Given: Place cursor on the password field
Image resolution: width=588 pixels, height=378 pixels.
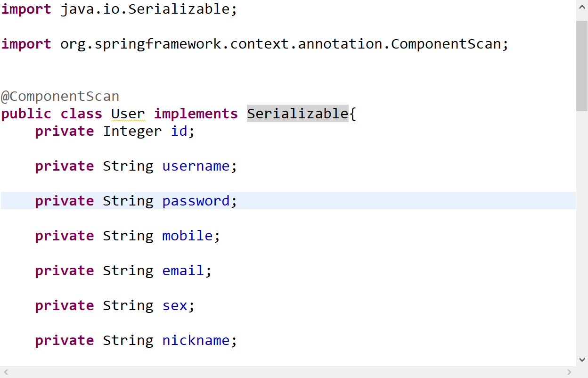Looking at the screenshot, I should tap(196, 201).
